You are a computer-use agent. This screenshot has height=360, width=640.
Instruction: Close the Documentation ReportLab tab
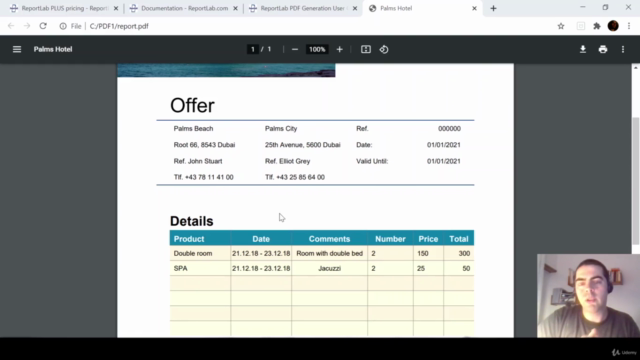pyautogui.click(x=236, y=8)
